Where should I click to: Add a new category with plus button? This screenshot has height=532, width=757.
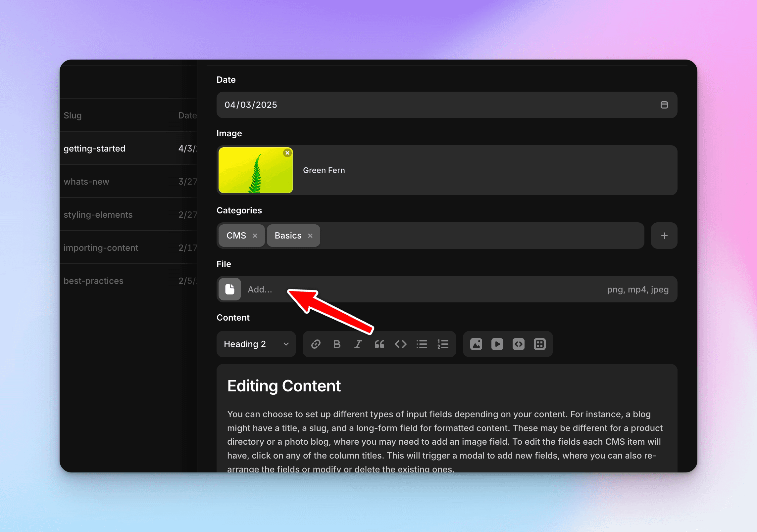664,236
